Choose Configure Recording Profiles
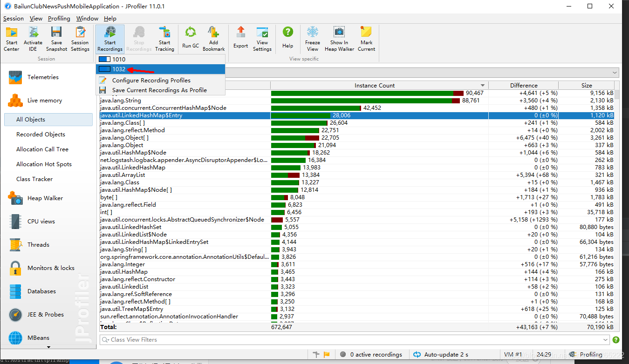Image resolution: width=629 pixels, height=364 pixels. 160,81
